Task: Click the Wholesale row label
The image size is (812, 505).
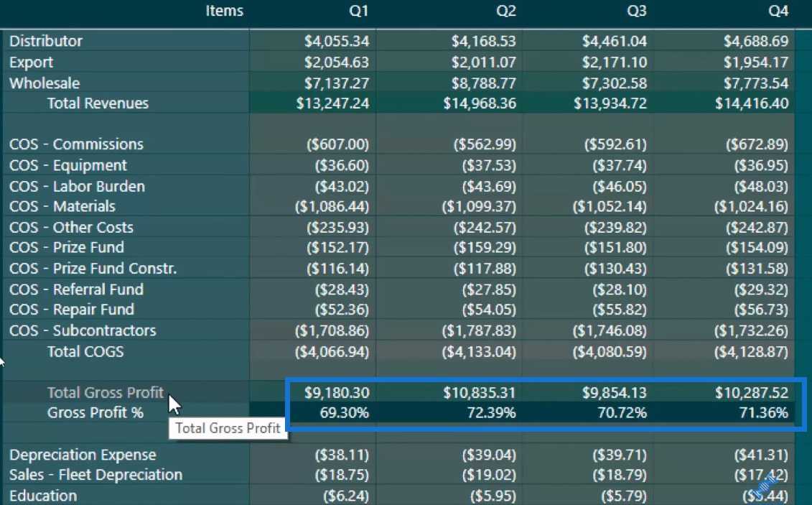Action: pos(45,83)
